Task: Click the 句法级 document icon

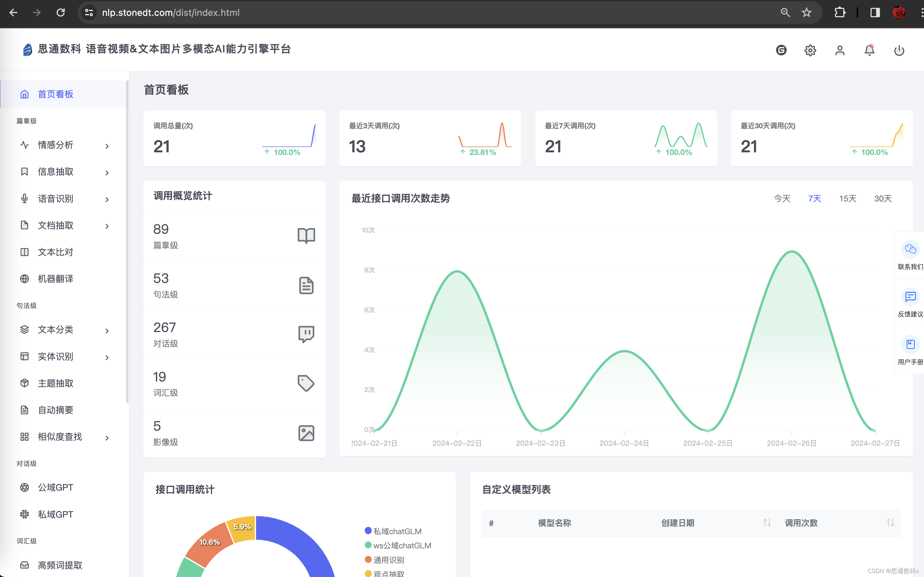Action: click(306, 285)
